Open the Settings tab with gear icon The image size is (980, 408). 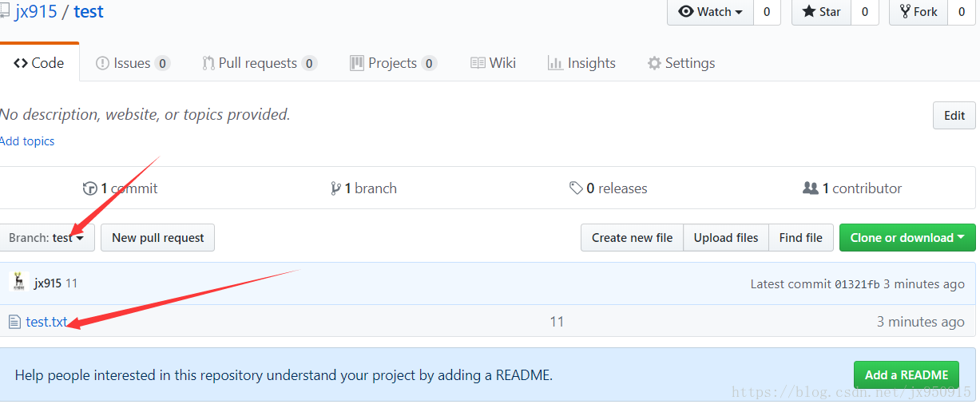click(681, 63)
